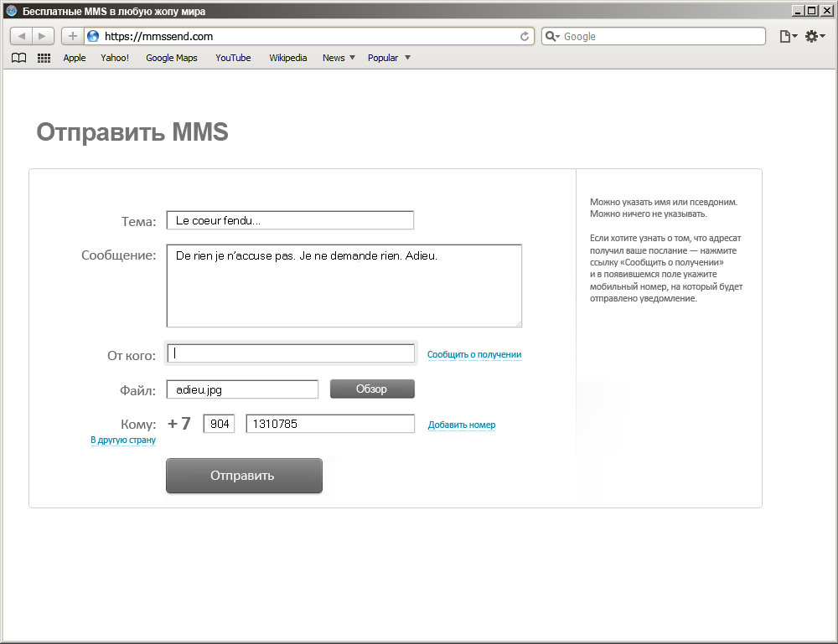Expand the Popular bookmarks folder
The width and height of the screenshot is (838, 644).
[x=389, y=58]
